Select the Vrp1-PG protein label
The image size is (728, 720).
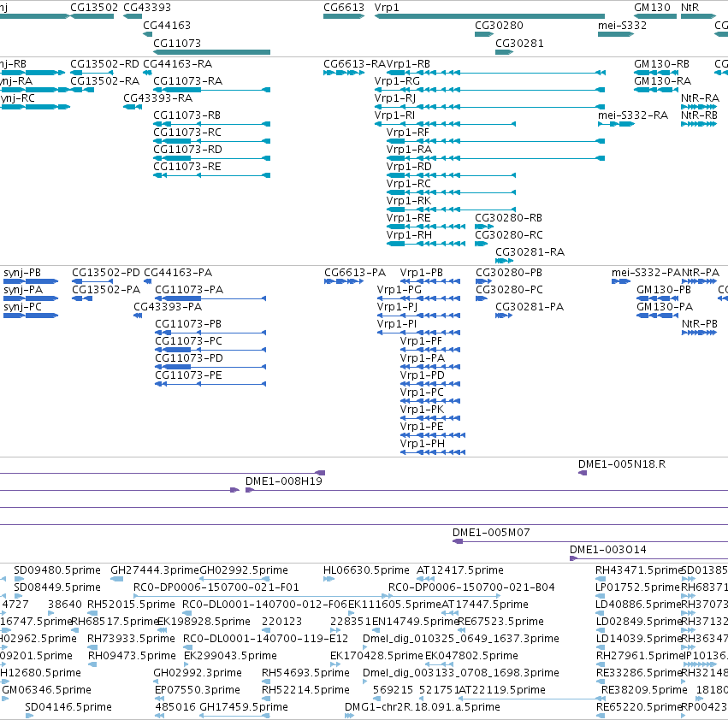coord(400,290)
